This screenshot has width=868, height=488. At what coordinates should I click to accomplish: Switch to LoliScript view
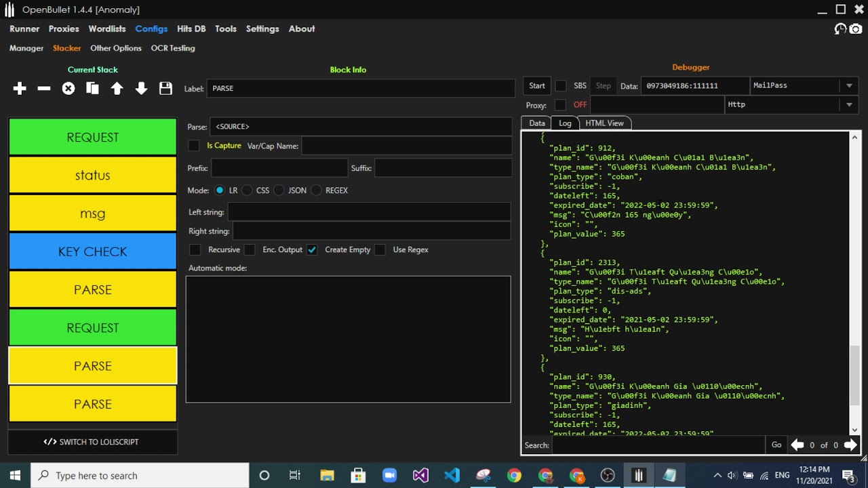tap(93, 442)
